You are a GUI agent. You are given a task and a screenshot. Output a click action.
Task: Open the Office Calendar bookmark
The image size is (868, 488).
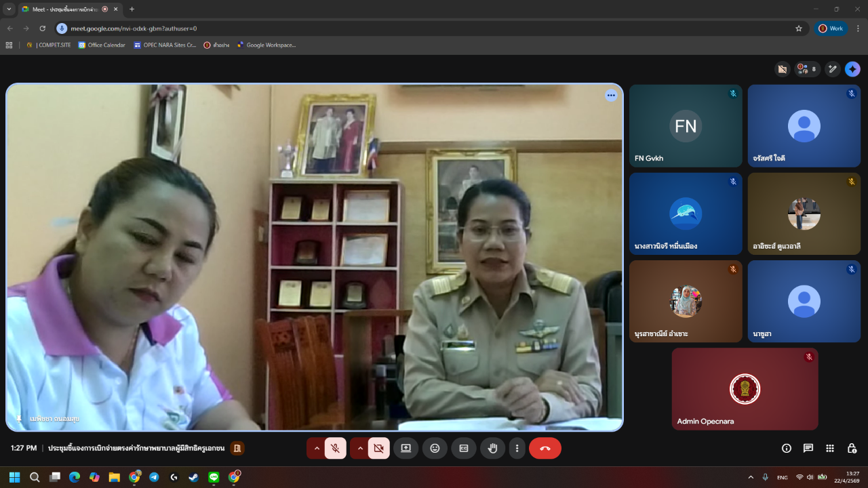click(x=102, y=45)
